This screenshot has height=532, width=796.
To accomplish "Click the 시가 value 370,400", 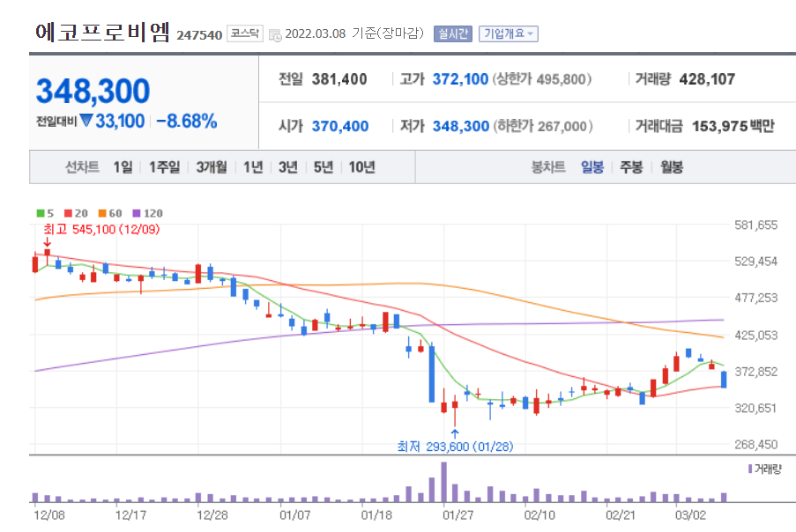I will click(340, 126).
